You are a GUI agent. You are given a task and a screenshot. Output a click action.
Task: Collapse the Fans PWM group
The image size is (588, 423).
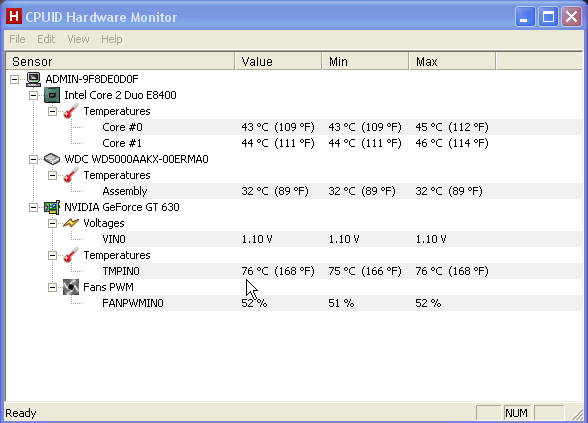click(x=52, y=287)
